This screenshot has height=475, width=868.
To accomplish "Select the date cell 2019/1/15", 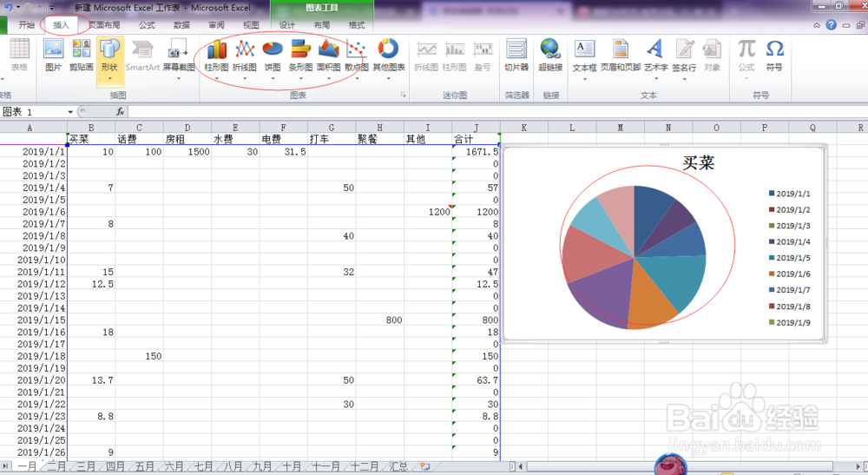I will 33,320.
